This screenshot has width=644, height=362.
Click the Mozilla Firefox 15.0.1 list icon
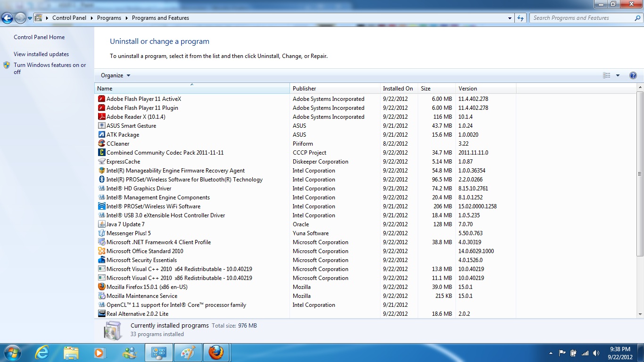[x=101, y=287]
